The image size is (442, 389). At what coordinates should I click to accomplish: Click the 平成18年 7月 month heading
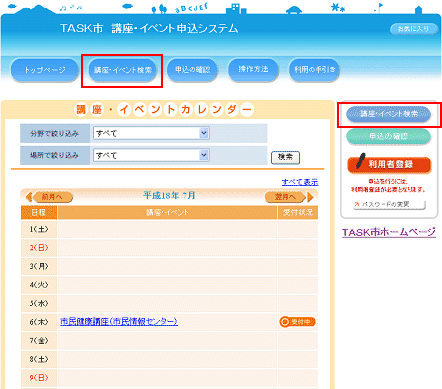click(169, 195)
